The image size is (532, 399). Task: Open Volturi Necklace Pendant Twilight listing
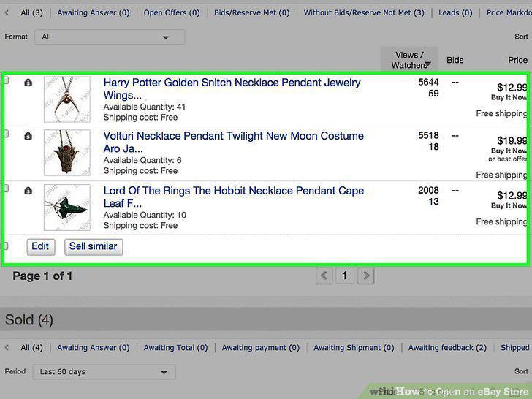tap(233, 142)
